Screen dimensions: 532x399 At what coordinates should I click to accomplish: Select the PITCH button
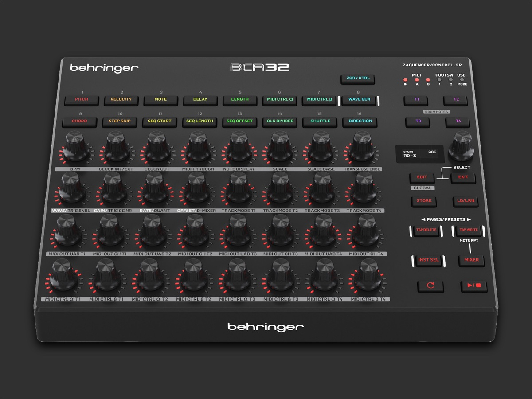pos(81,100)
